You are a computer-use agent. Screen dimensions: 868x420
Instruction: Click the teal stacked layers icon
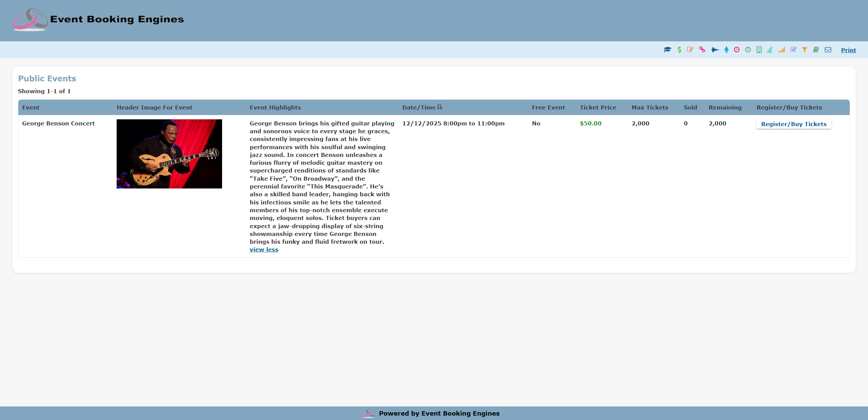(770, 50)
